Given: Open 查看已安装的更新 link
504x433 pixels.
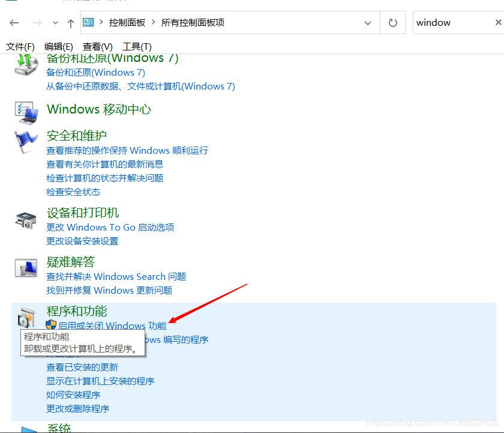Looking at the screenshot, I should pos(82,368).
